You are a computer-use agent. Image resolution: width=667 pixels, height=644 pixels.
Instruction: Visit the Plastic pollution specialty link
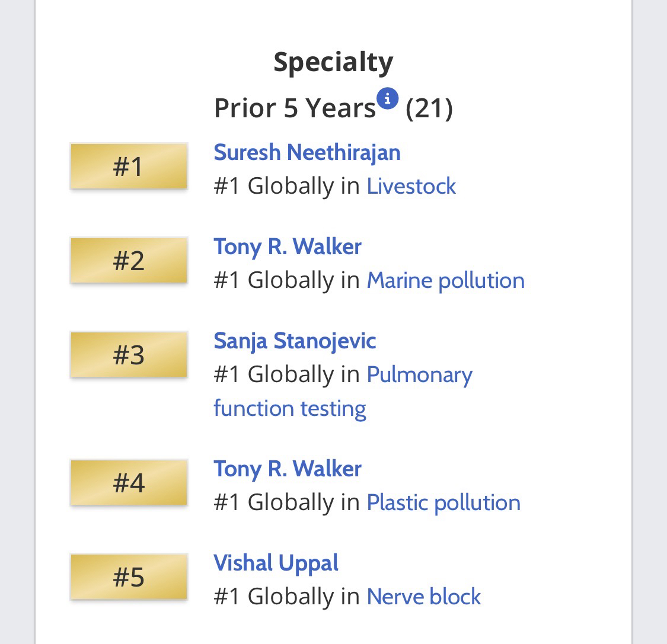[x=443, y=502]
